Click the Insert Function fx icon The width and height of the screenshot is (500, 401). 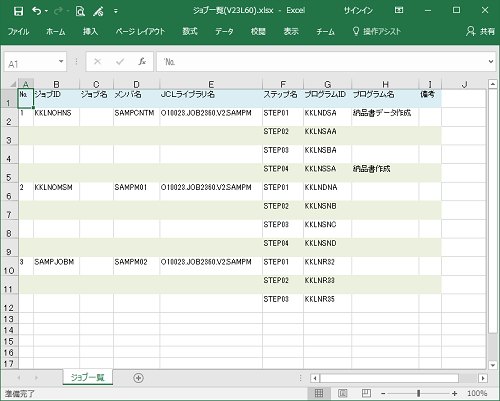click(142, 62)
